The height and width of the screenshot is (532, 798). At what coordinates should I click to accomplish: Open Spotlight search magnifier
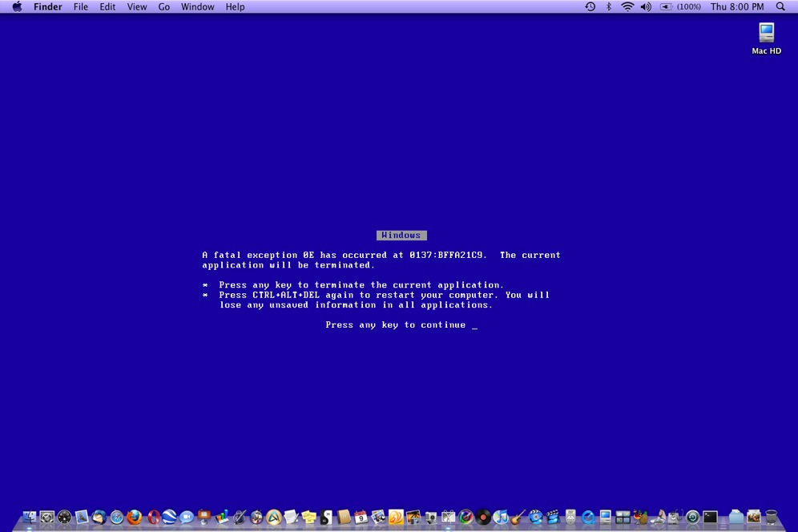pyautogui.click(x=780, y=6)
